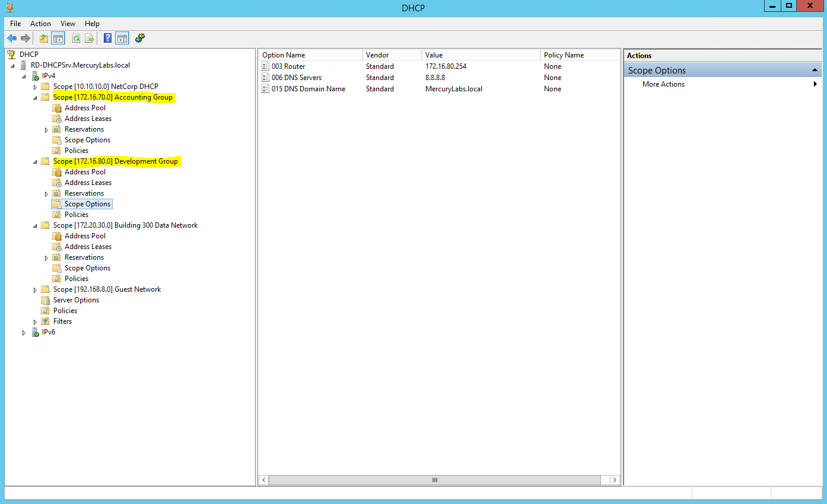Sort by Vendor column header
This screenshot has height=504, width=827.
pos(392,55)
